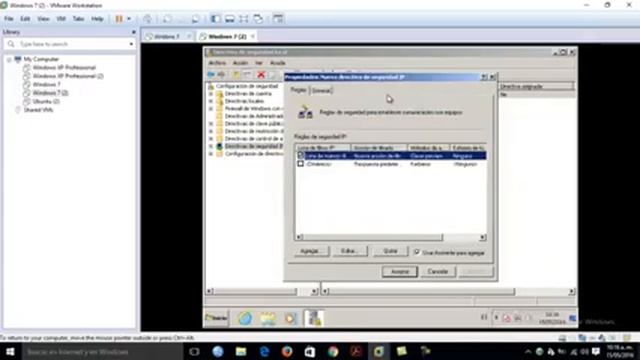Screen dimensions: 640x360
Task: Open Chrome from the host taskbar
Action: point(333,351)
